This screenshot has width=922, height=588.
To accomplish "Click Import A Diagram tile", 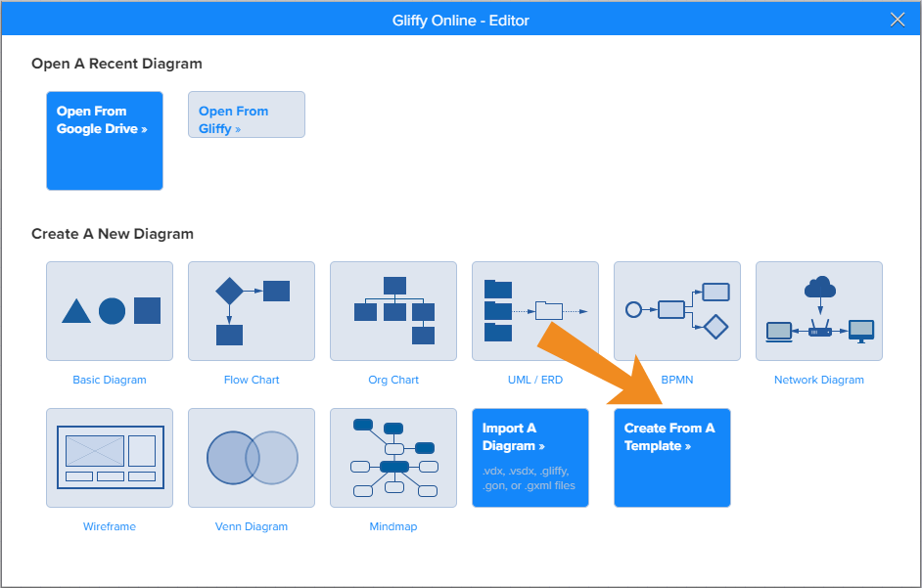I will [x=530, y=458].
